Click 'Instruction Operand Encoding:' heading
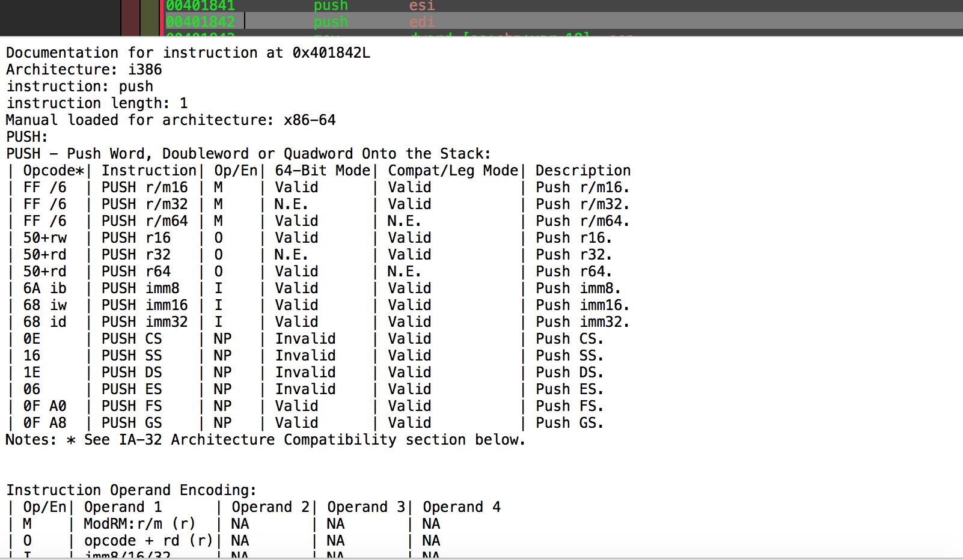This screenshot has height=560, width=963. (132, 490)
